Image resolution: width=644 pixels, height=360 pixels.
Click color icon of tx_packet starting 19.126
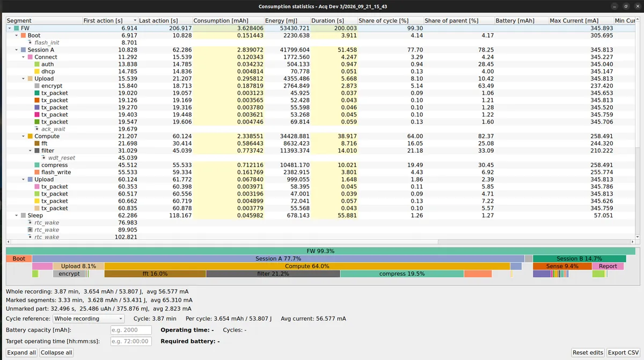[37, 100]
